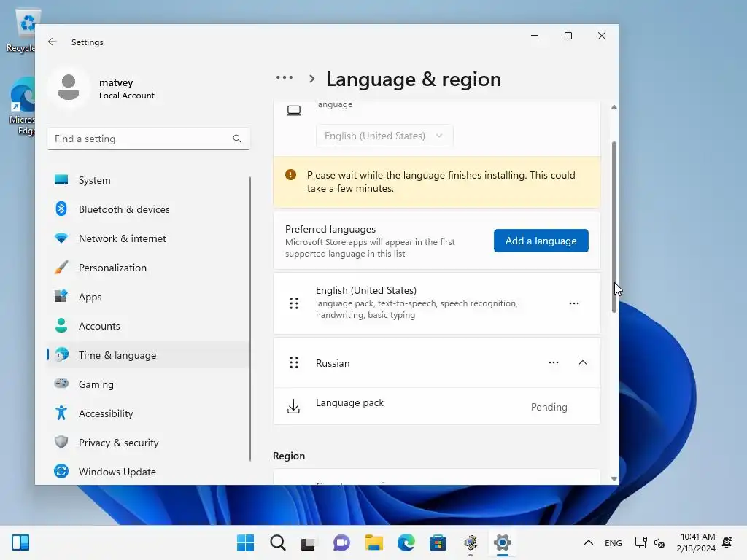Click the game controller Gaming icon
The height and width of the screenshot is (560, 747).
(61, 384)
